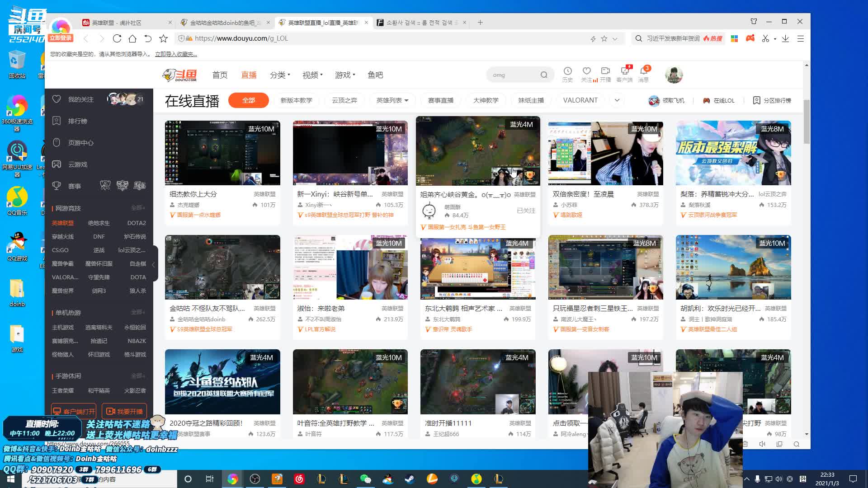This screenshot has width=868, height=488.
Task: Select the 首页 nav item
Action: coord(220,75)
